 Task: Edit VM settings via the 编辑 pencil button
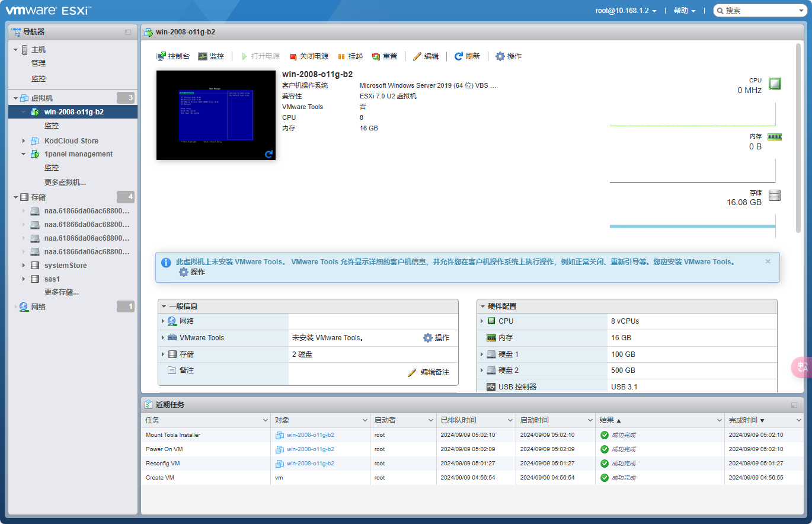tap(426, 56)
